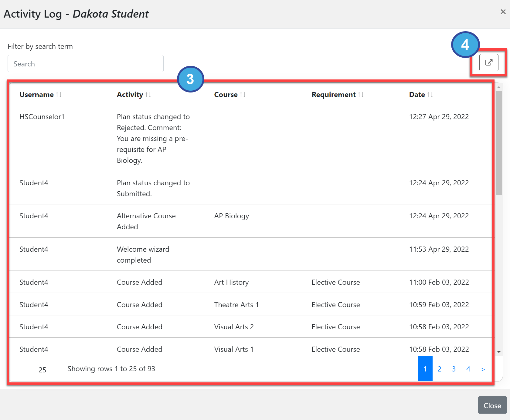510x420 pixels.
Task: Click Student4 in the Visual Arts 2 row
Action: pos(34,327)
